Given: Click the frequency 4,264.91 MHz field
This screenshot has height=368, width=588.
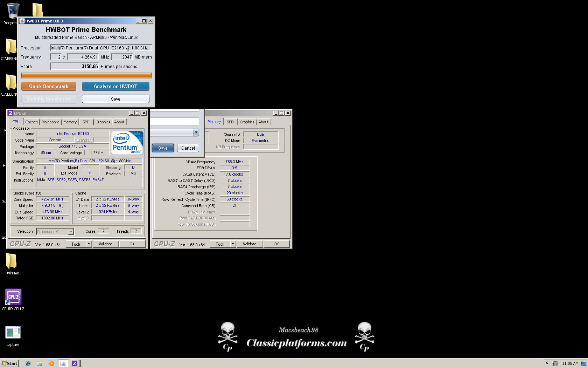Looking at the screenshot, I should pos(83,57).
